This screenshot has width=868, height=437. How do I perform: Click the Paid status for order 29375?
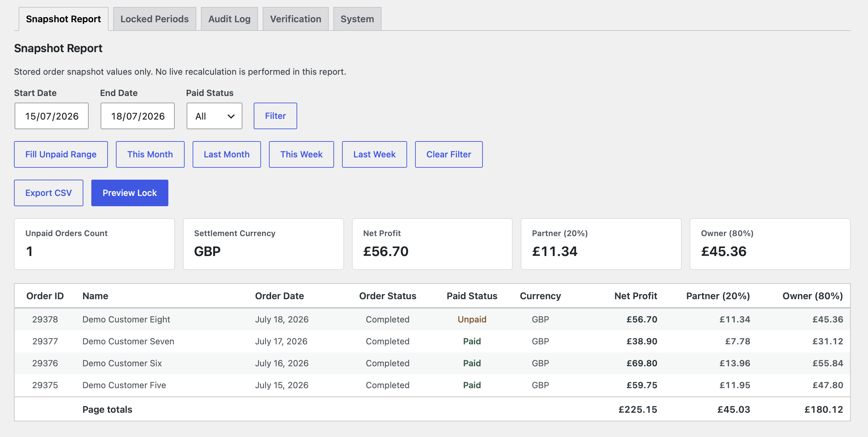[x=472, y=385]
